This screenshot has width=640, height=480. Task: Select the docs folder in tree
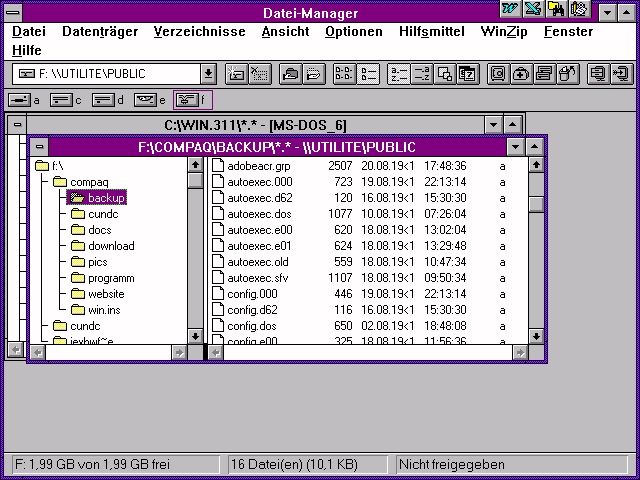coord(91,230)
